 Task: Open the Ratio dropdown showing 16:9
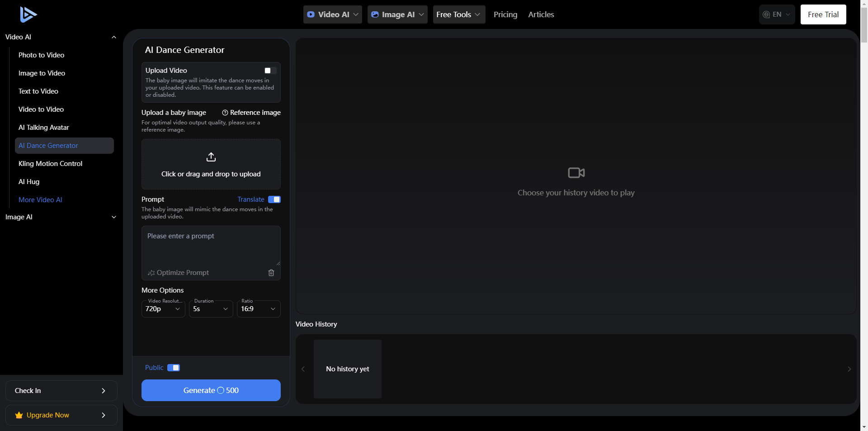click(258, 309)
